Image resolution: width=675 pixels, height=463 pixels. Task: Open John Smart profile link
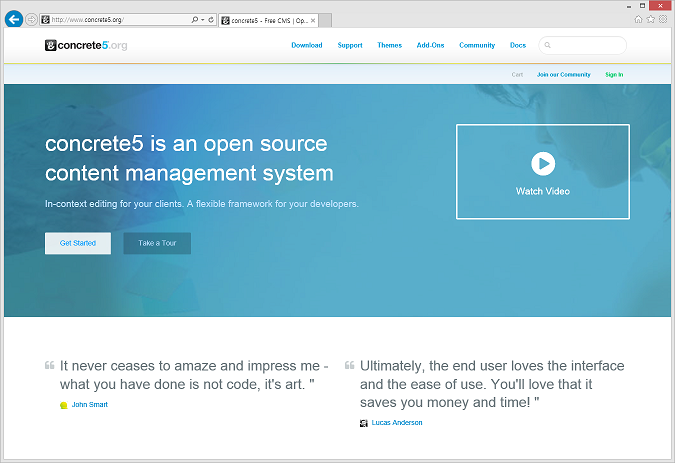pyautogui.click(x=90, y=404)
